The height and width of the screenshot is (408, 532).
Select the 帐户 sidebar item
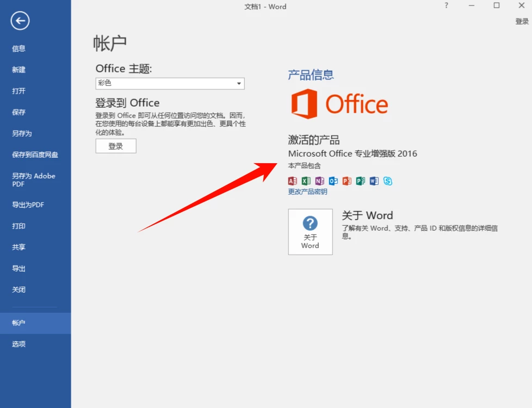point(35,323)
